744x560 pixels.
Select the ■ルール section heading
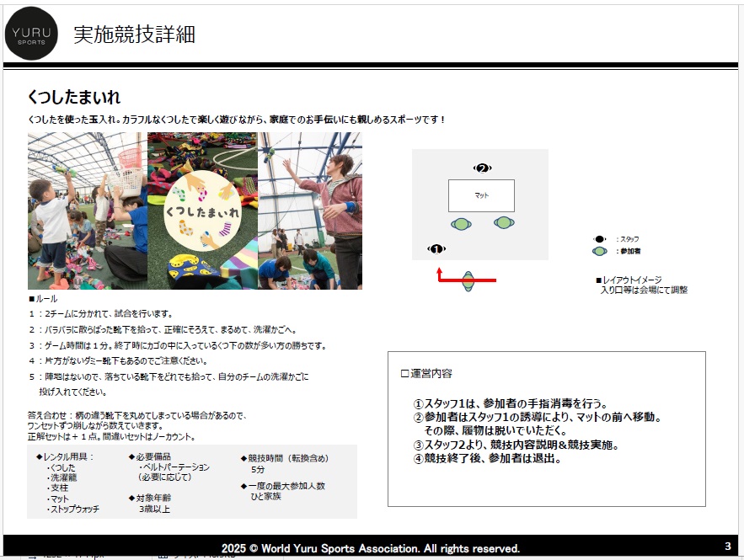click(x=43, y=298)
